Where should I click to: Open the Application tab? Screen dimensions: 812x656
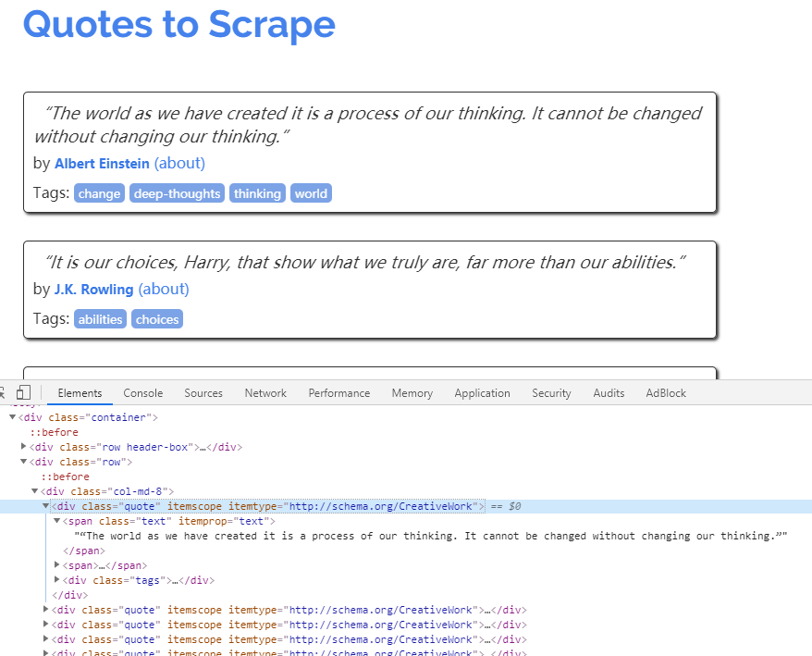pyautogui.click(x=482, y=393)
